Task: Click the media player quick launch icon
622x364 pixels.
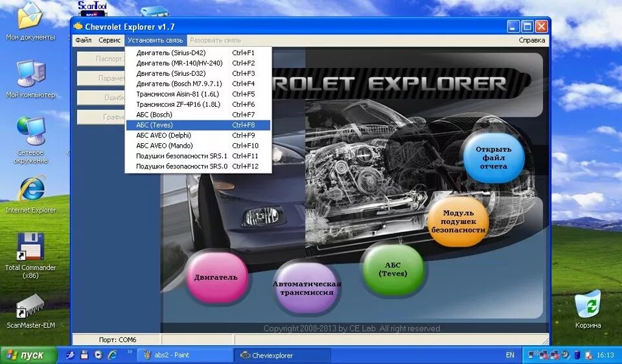Action: click(98, 355)
